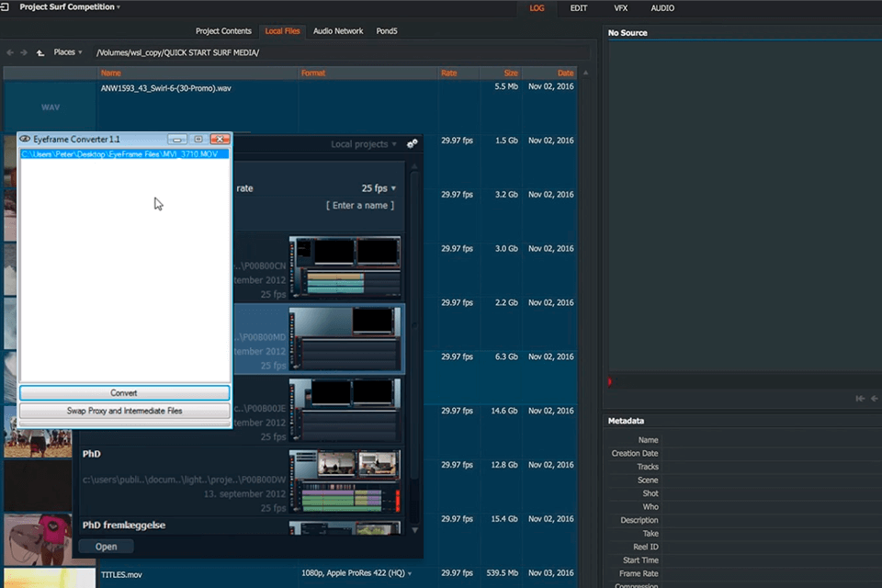Select the 539.5 Mb size cell

503,572
